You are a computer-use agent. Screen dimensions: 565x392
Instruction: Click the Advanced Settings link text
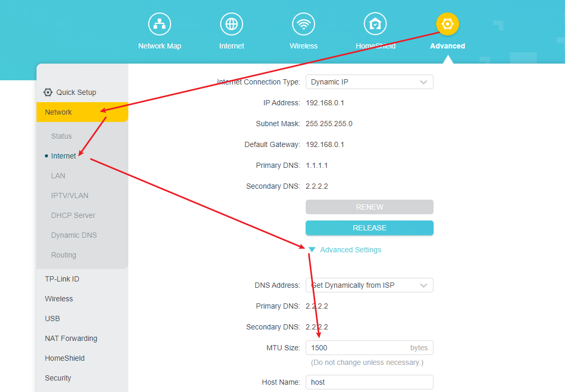pyautogui.click(x=351, y=250)
